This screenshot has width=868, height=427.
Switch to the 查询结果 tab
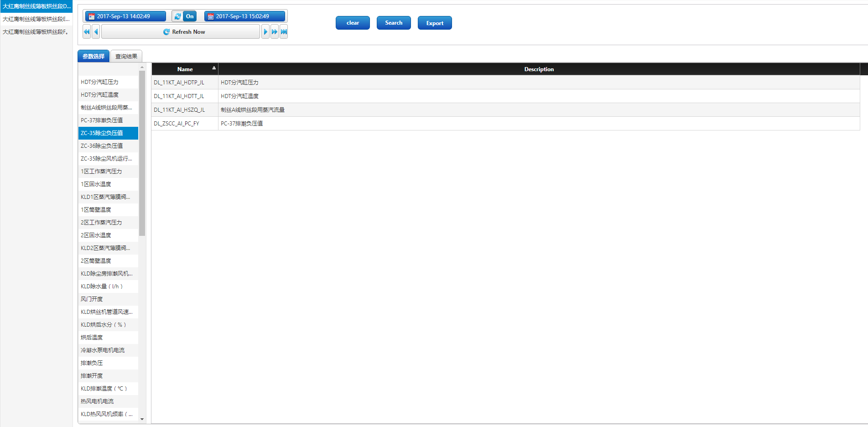coord(126,56)
